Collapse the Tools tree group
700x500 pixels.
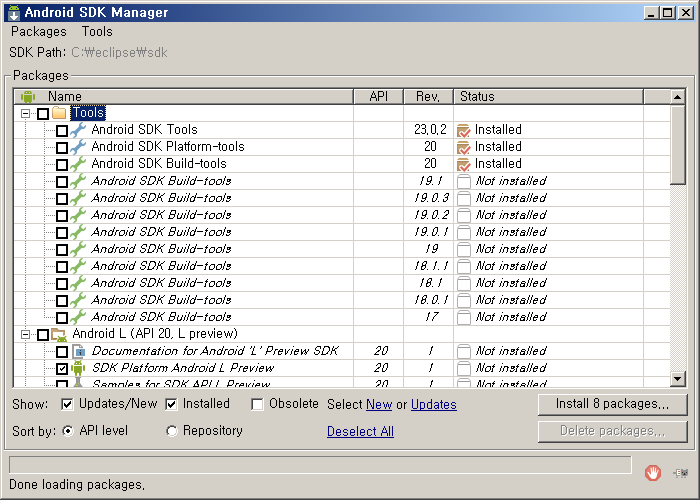(x=25, y=113)
